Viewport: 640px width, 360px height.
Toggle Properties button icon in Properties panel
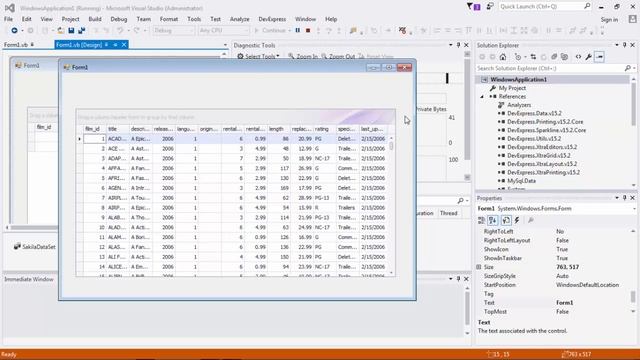pyautogui.click(x=506, y=220)
